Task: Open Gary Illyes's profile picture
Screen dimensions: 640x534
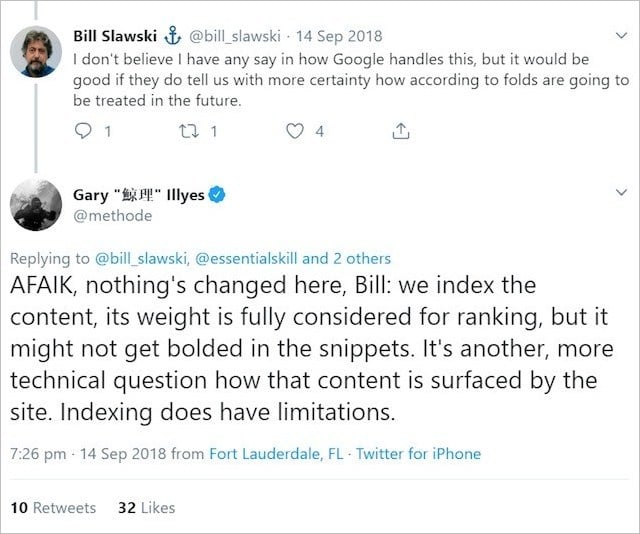Action: [38, 206]
